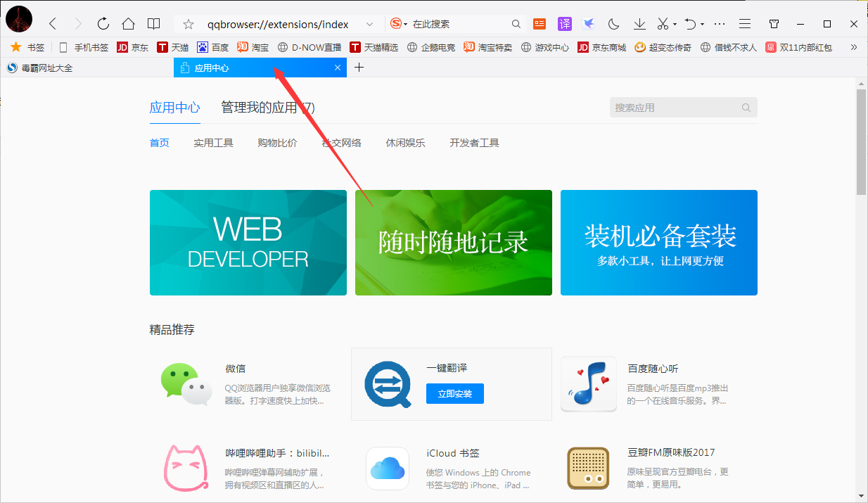
Task: Enable night mode with the moon icon
Action: pos(613,23)
